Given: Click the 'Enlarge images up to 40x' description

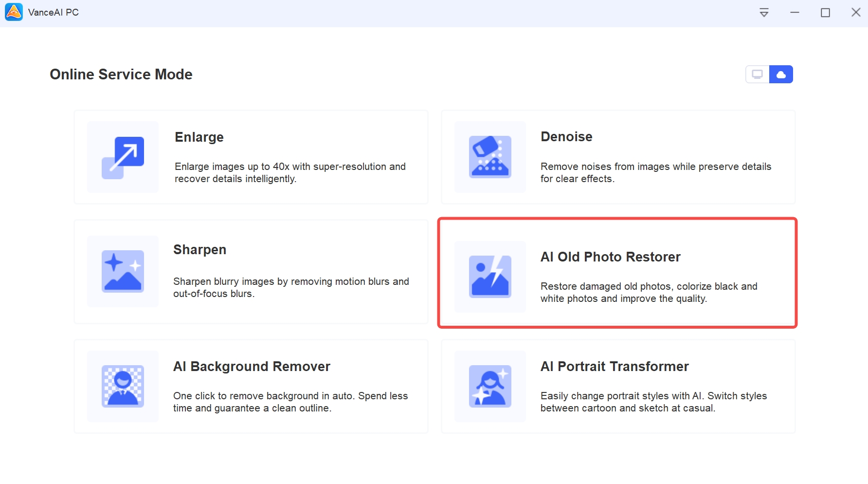Looking at the screenshot, I should pyautogui.click(x=290, y=173).
